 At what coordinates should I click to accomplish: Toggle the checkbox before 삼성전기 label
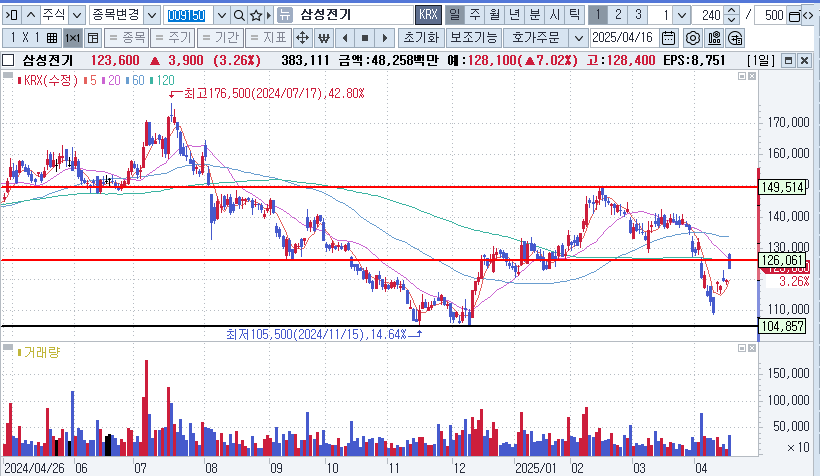pos(8,60)
